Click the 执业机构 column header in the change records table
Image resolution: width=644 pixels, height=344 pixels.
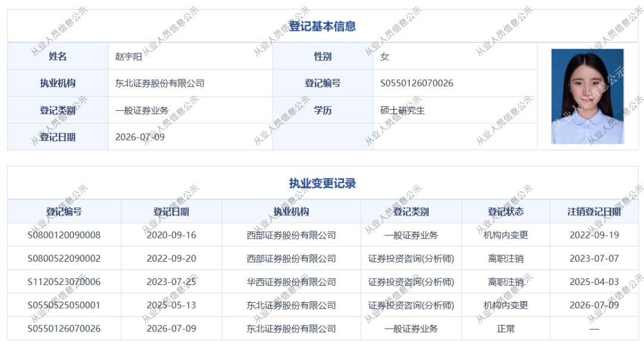[291, 212]
